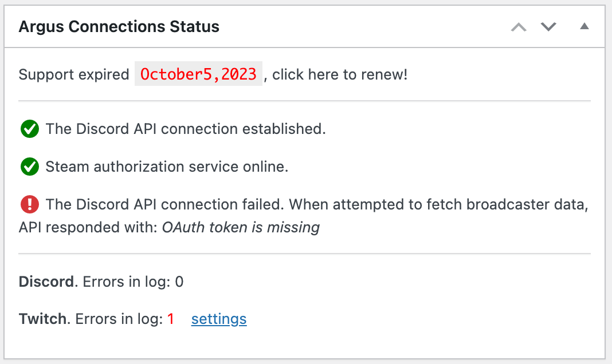Click the 'API responded with:' text

88,228
